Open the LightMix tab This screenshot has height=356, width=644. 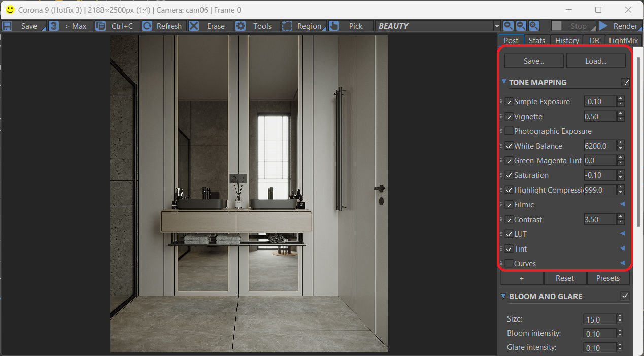(x=623, y=40)
